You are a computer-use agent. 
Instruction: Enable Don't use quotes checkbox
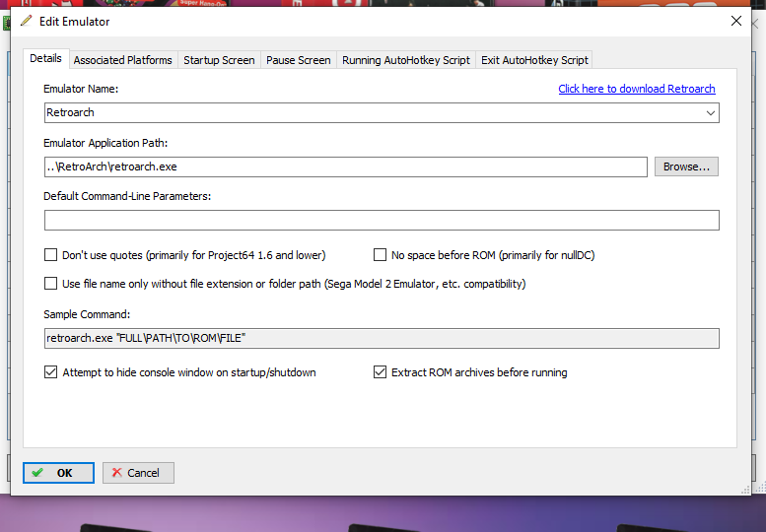point(51,255)
